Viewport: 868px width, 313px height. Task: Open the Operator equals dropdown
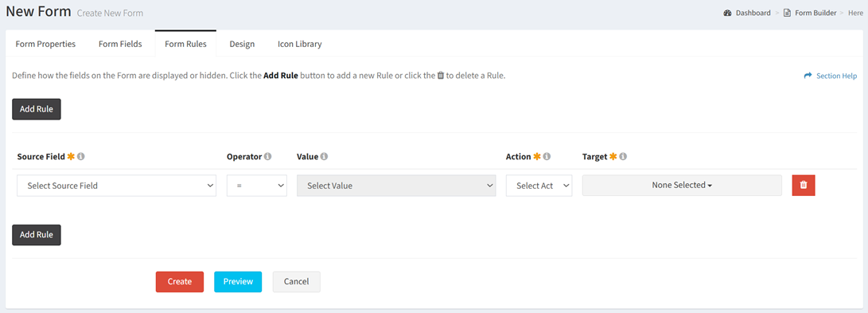[x=257, y=186]
